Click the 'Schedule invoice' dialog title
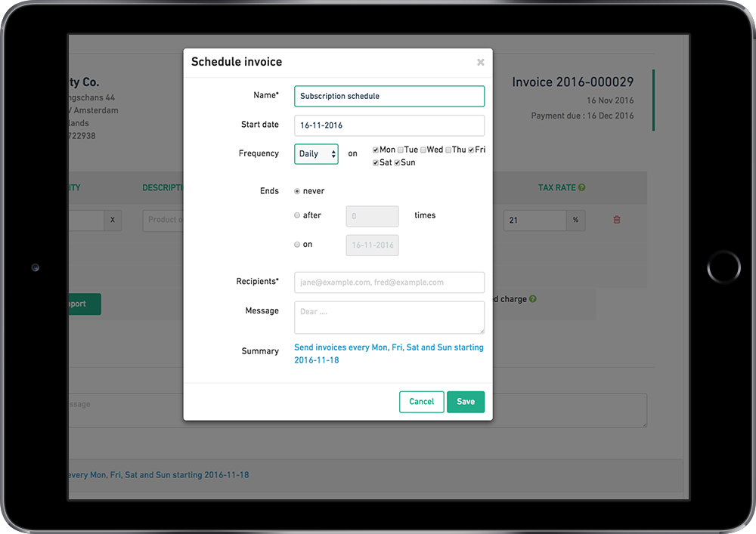 pos(237,62)
